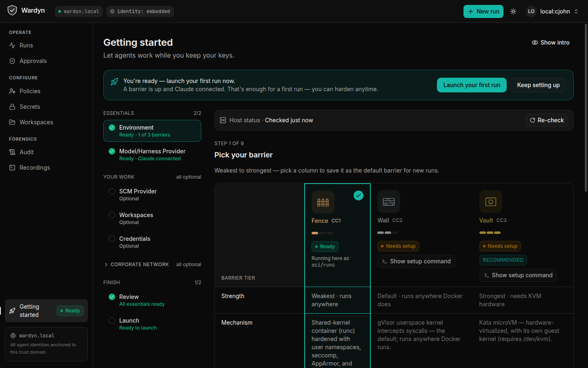Open the Approvals page
Screen dimensions: 588x368
point(46,61)
